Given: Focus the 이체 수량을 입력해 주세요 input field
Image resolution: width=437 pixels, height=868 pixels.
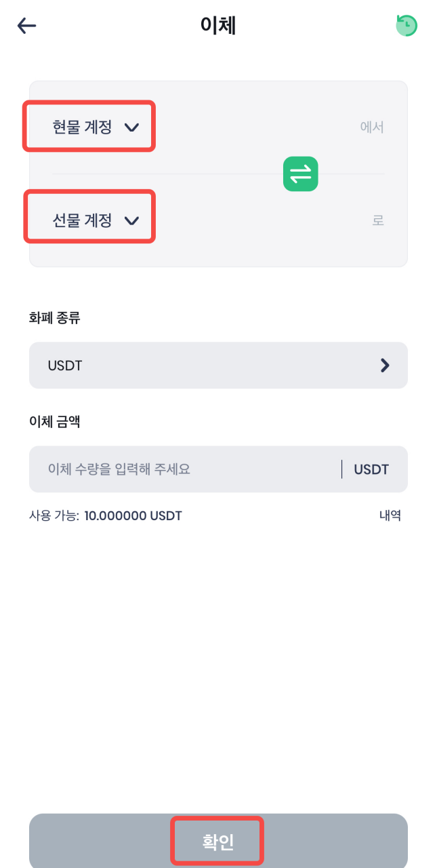Looking at the screenshot, I should (x=183, y=469).
